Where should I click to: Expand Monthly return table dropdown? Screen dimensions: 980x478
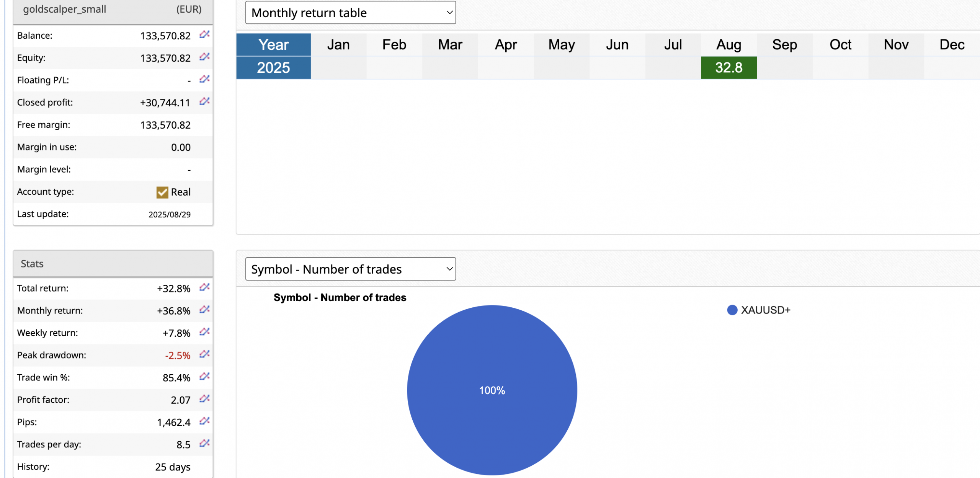(350, 13)
